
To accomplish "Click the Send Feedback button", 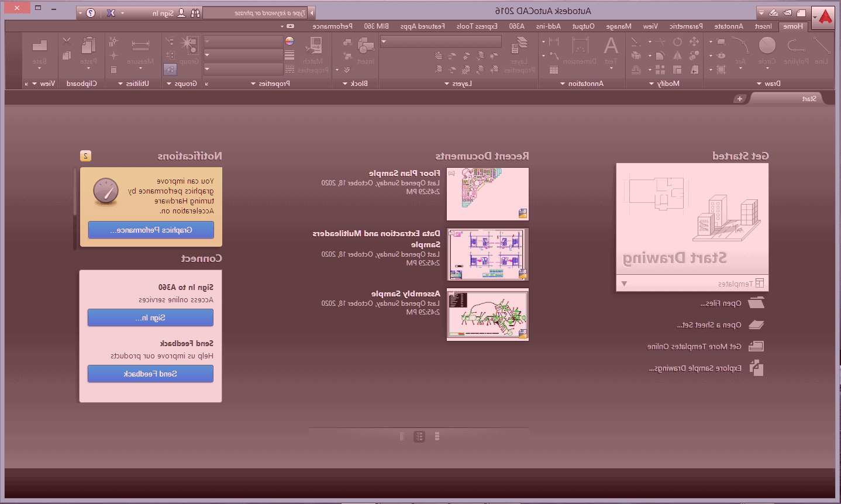I will tap(150, 374).
